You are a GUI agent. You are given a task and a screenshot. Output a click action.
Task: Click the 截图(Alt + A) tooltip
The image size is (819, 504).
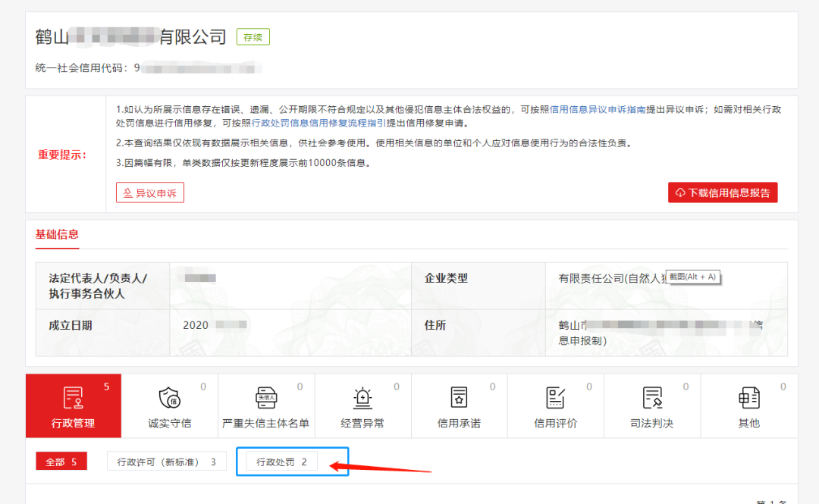(x=692, y=277)
